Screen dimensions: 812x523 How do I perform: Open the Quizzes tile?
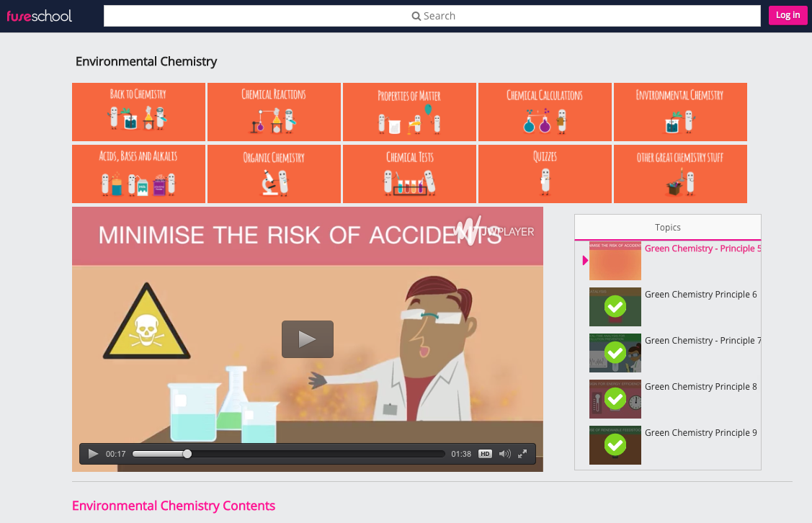(545, 174)
